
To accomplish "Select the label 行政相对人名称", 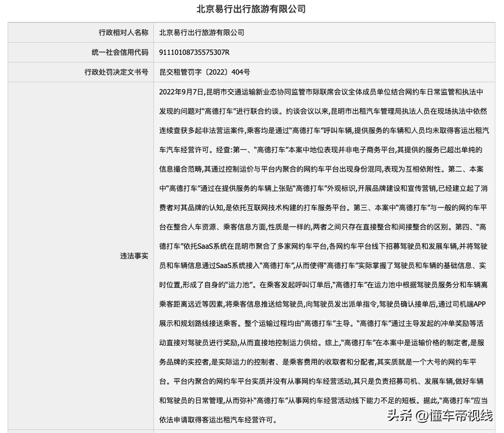I will click(x=123, y=32).
